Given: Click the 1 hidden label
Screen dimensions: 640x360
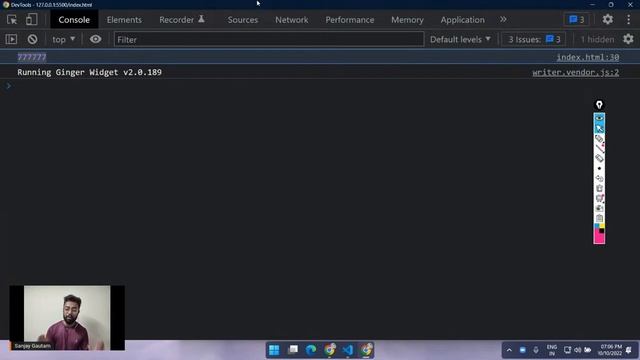Looking at the screenshot, I should click(597, 40).
